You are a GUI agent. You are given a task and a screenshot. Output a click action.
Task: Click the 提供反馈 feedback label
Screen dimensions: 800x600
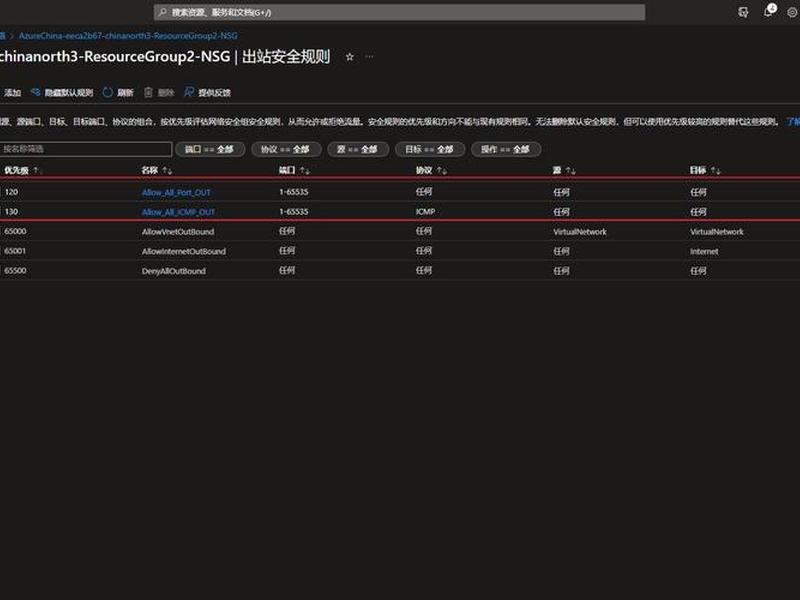[x=215, y=92]
